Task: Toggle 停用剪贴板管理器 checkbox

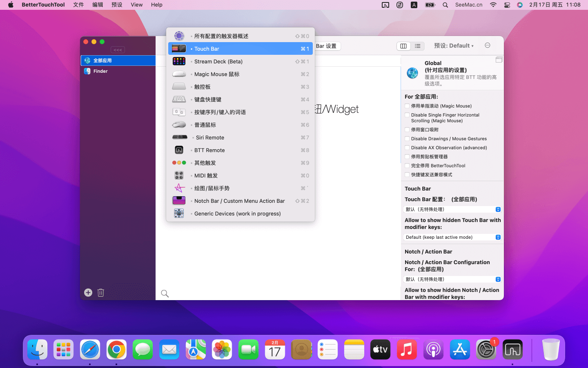Action: (407, 157)
